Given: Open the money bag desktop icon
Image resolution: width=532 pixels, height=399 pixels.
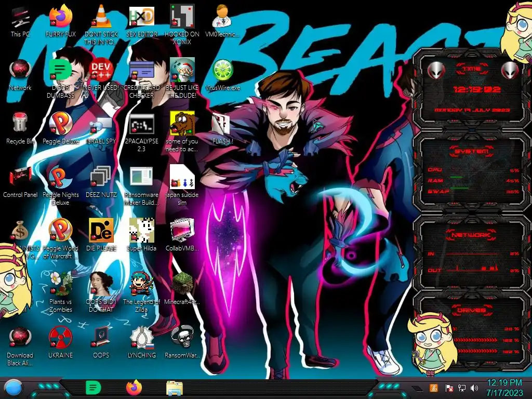Looking at the screenshot, I should (20, 231).
